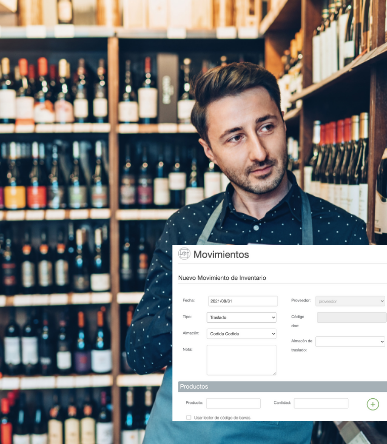Click the Nuevo Movimiento de Inventario heading
This screenshot has width=387, height=444.
(222, 278)
